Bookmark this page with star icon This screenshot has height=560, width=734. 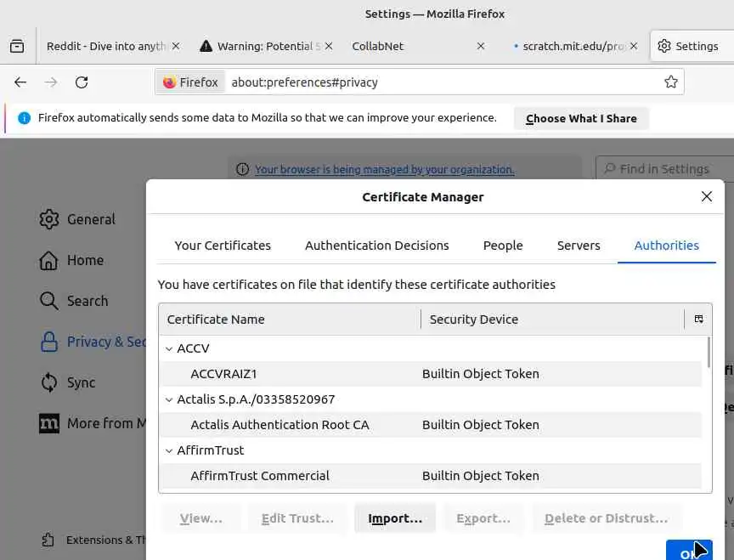(x=671, y=82)
